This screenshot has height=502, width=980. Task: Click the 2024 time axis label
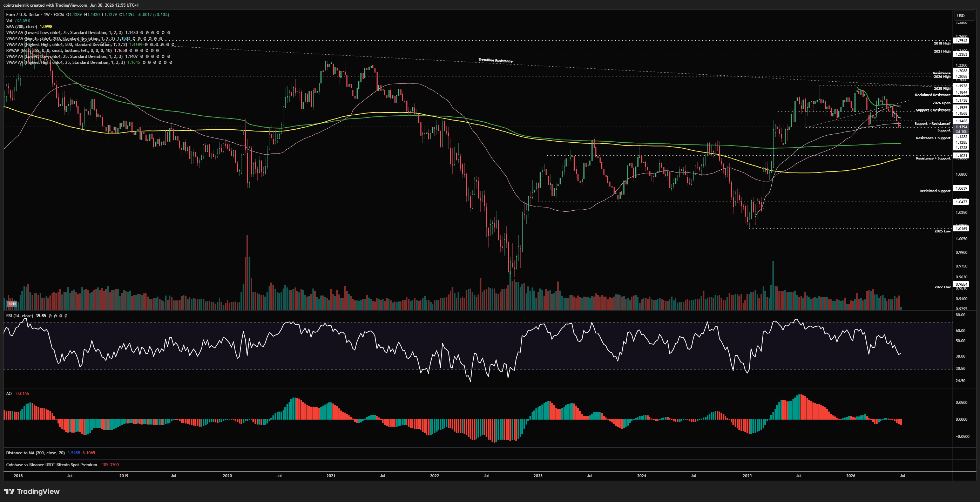click(x=642, y=476)
